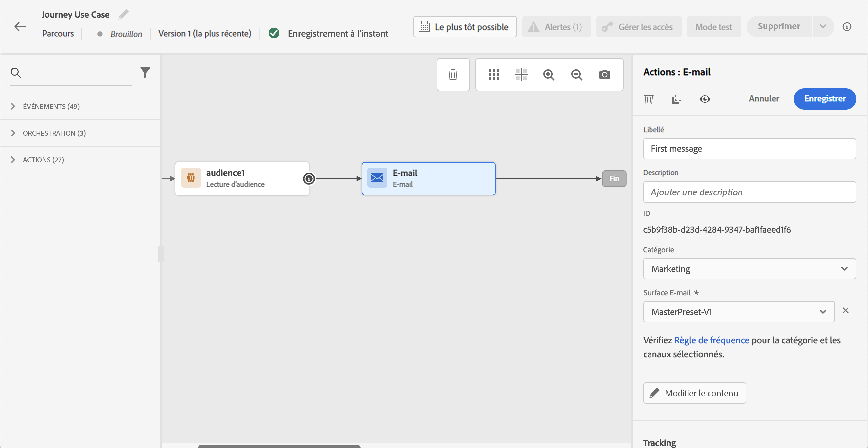The width and height of the screenshot is (868, 448).
Task: Toggle the canvas alignment crosshair icon
Action: [521, 74]
